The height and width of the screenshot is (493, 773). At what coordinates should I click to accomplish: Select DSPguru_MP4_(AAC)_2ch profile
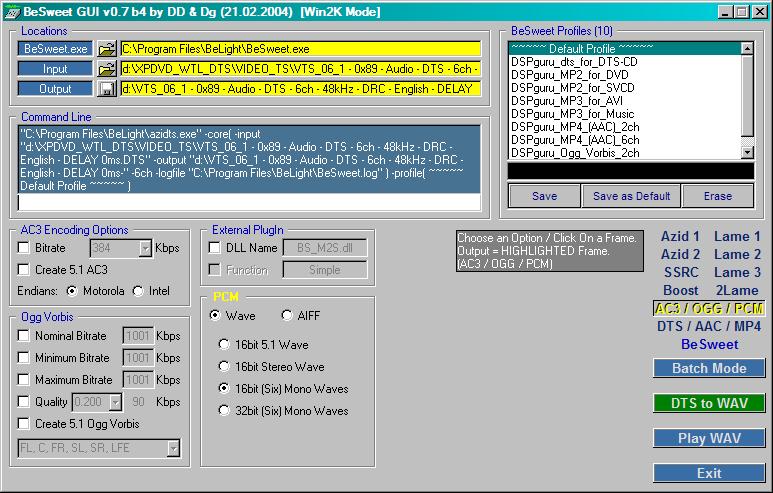[x=625, y=127]
